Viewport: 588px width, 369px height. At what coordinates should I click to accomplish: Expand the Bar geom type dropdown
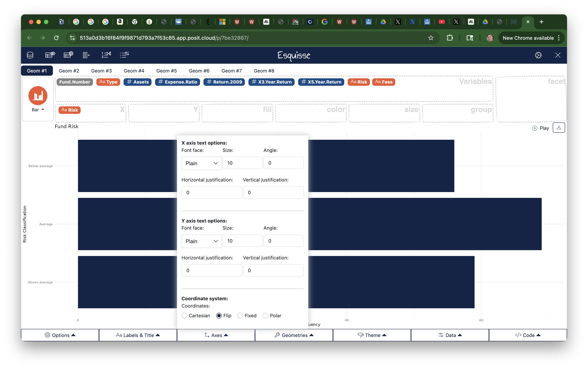(38, 110)
